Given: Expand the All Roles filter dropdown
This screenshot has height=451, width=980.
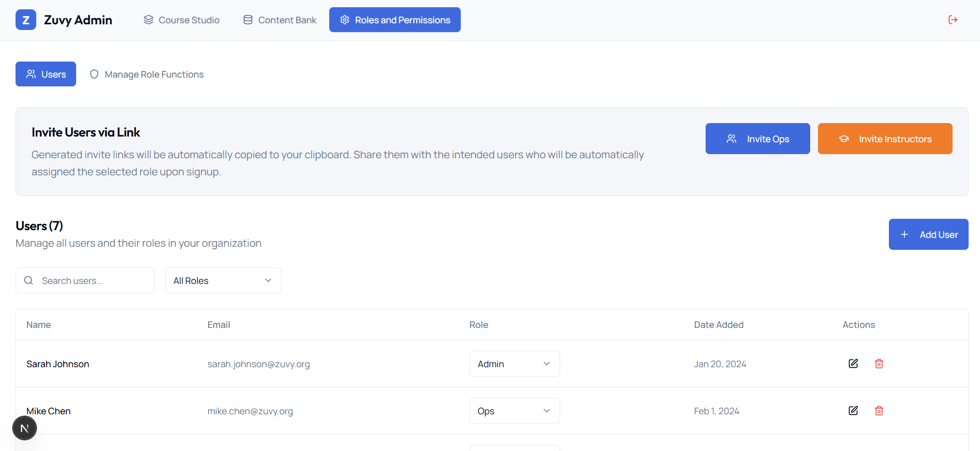Looking at the screenshot, I should [223, 280].
